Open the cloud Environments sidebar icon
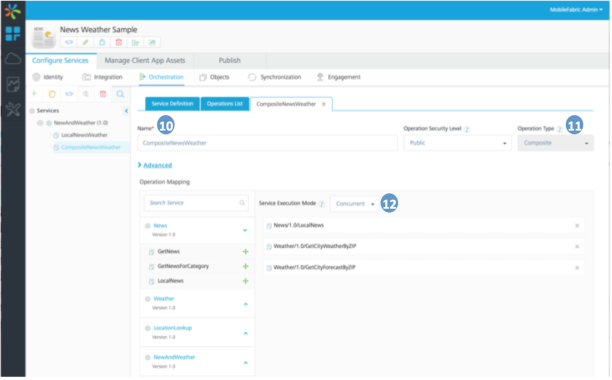The height and width of the screenshot is (380, 612). click(x=13, y=59)
